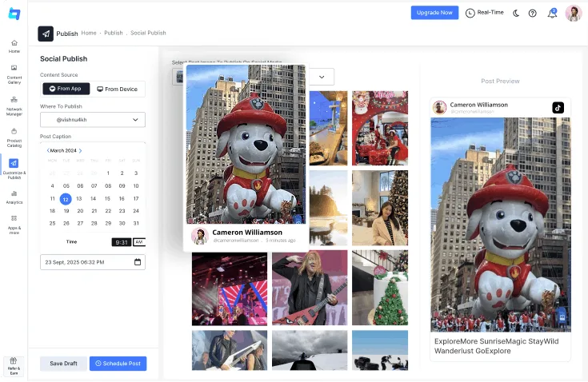Select March 31 in the calendar
The image size is (588, 382).
[136, 223]
